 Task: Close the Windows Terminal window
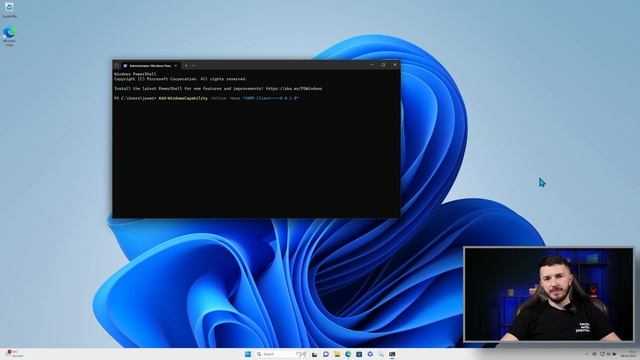[x=395, y=65]
